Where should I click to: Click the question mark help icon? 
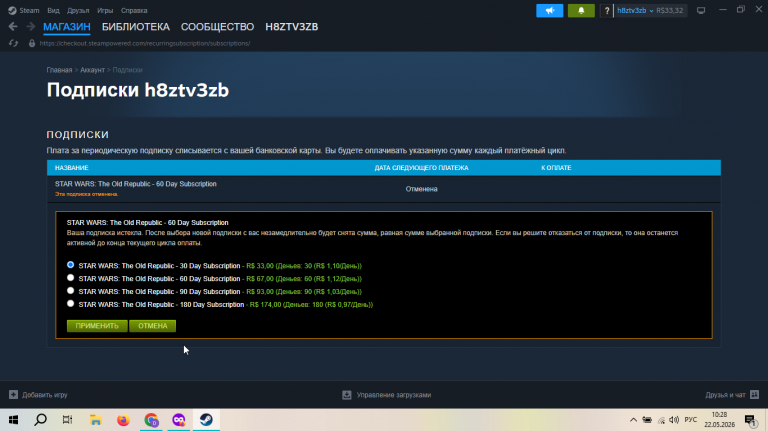(x=606, y=10)
